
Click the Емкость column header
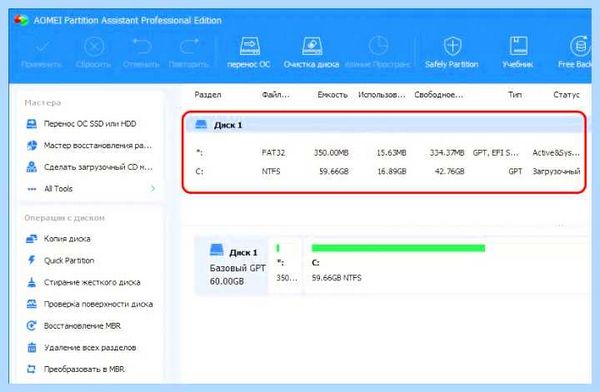(332, 95)
